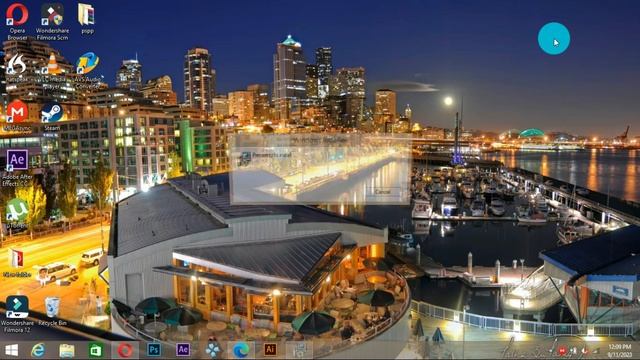Switch to the installer window taskbar icon
The height and width of the screenshot is (360, 640).
[x=300, y=350]
